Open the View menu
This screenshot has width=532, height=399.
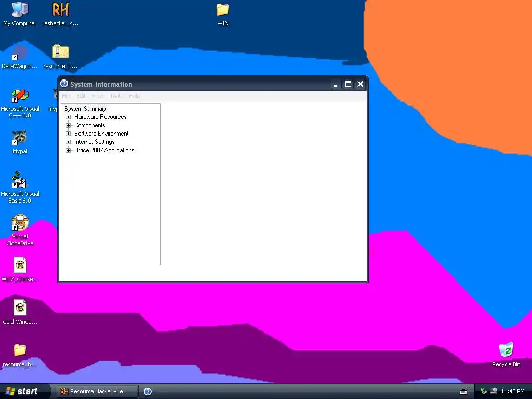coord(98,96)
